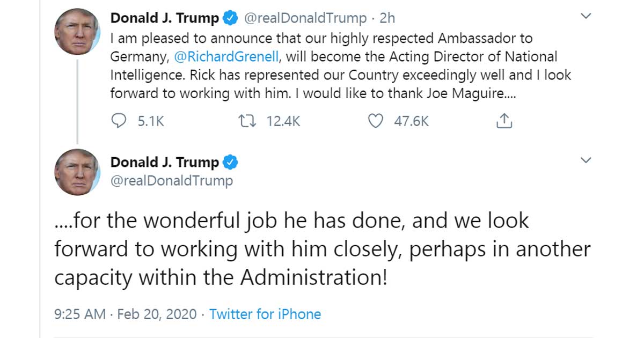The height and width of the screenshot is (338, 644).
Task: Click the Donald J. Trump name in first tweet
Action: 164,18
